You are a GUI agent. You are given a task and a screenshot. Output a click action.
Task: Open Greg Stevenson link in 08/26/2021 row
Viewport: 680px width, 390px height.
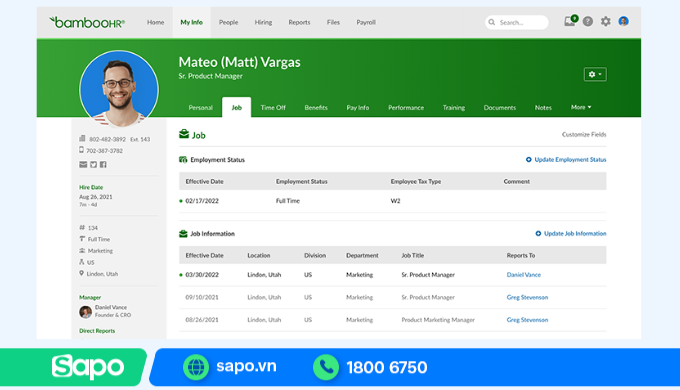527,320
